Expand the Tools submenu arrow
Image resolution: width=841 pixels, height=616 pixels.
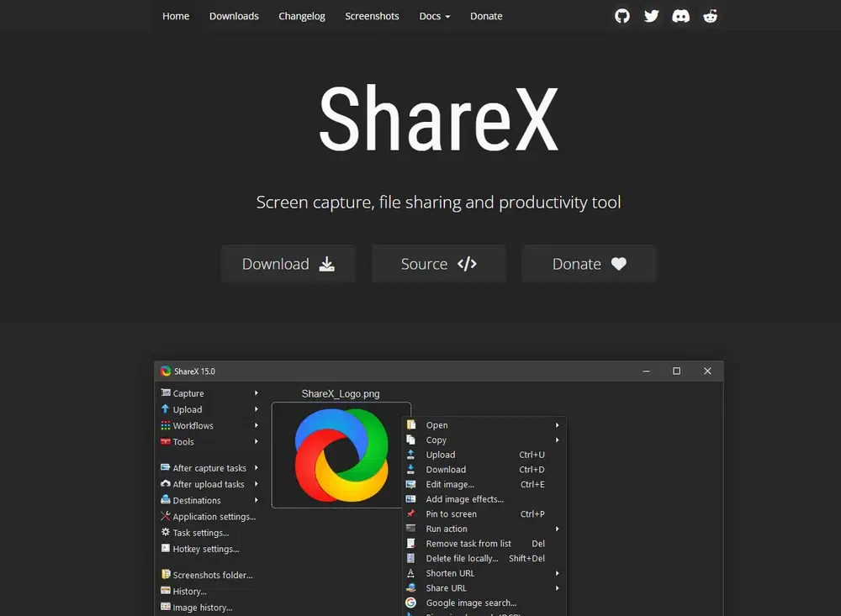click(x=257, y=442)
